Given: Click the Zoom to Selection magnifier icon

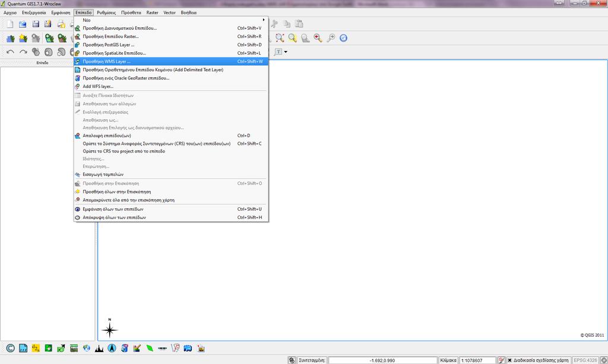Looking at the screenshot, I should click(x=292, y=37).
